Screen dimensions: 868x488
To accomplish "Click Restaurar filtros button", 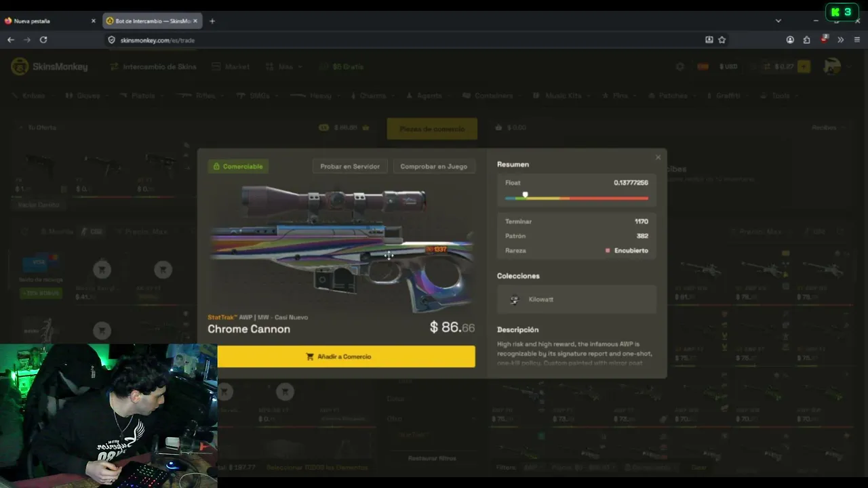I will pos(432,458).
